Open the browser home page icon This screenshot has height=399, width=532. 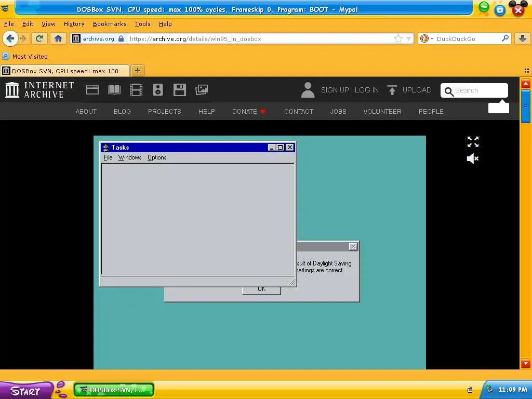[x=58, y=38]
